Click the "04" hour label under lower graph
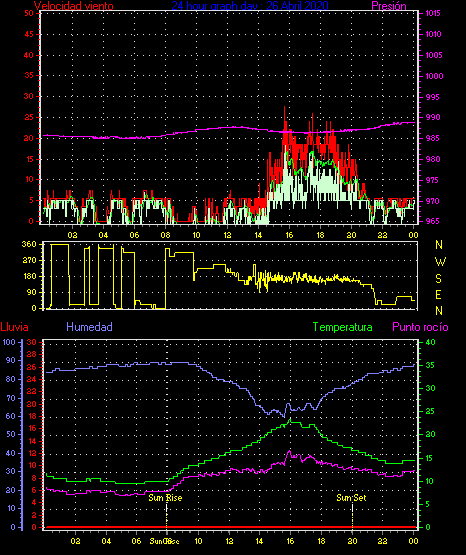 pyautogui.click(x=106, y=541)
